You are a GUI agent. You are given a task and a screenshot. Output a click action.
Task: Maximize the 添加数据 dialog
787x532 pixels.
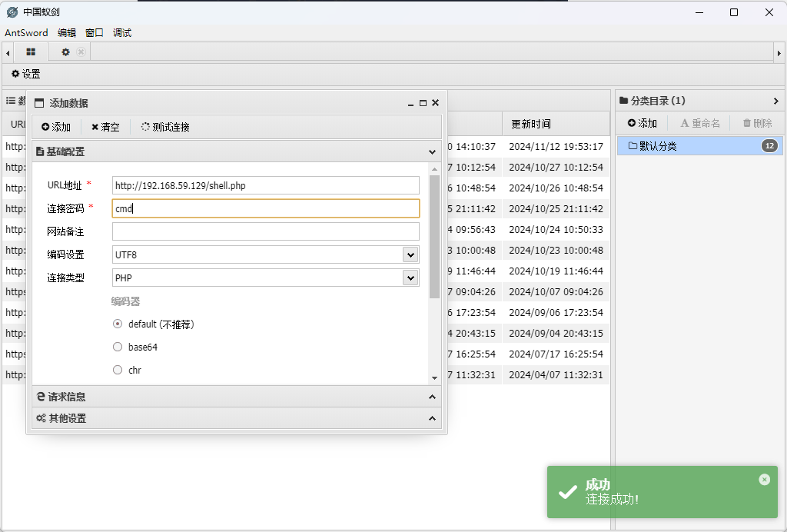[423, 103]
